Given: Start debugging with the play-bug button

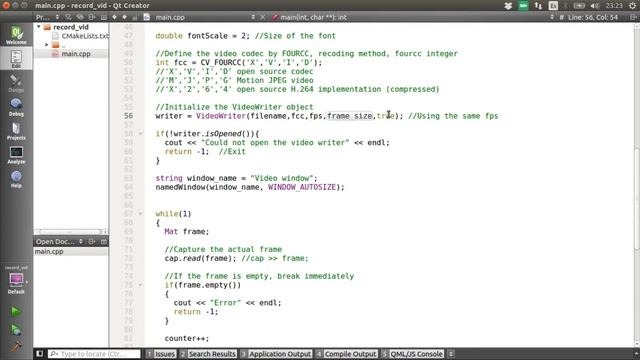Looking at the screenshot, I should pyautogui.click(x=16, y=329).
